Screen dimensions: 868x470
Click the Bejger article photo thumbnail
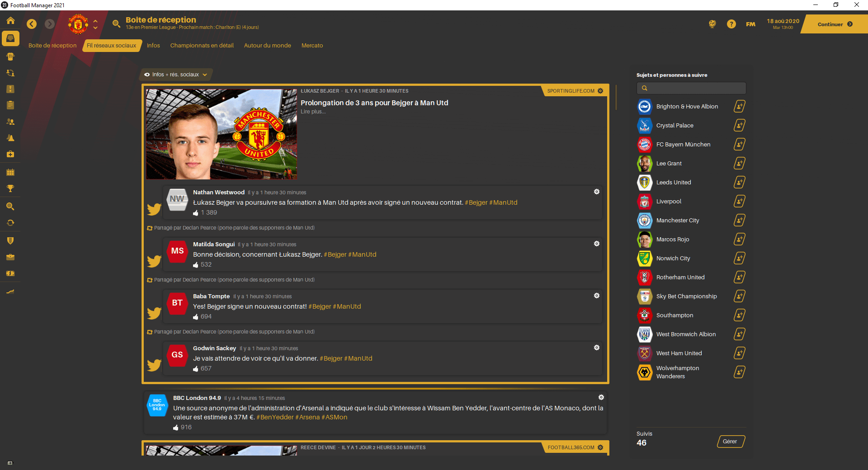(222, 134)
